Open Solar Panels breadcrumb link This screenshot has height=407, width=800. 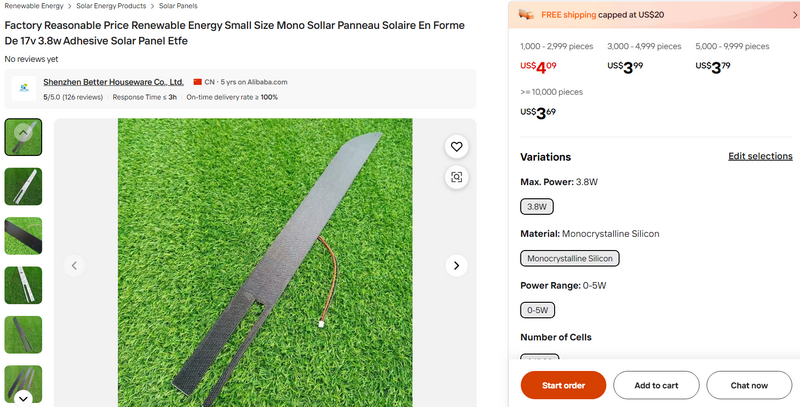[178, 6]
